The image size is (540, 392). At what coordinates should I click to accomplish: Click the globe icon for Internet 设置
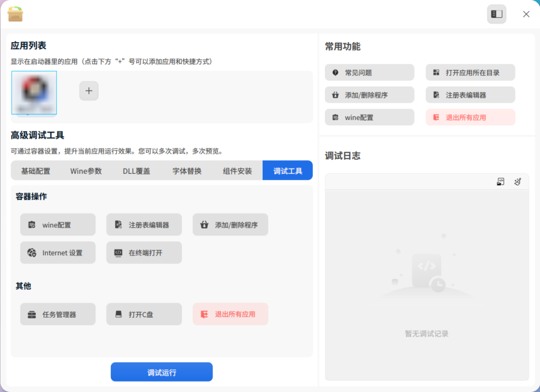pyautogui.click(x=32, y=253)
